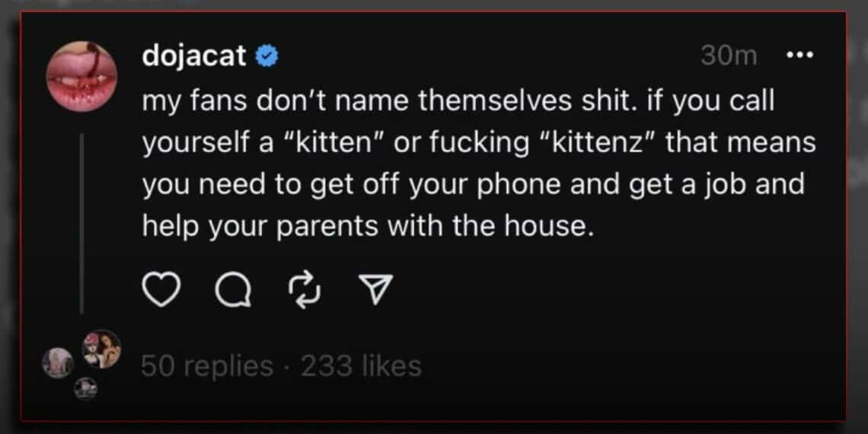
Task: Open the three-dot more options menu
Action: pyautogui.click(x=800, y=56)
